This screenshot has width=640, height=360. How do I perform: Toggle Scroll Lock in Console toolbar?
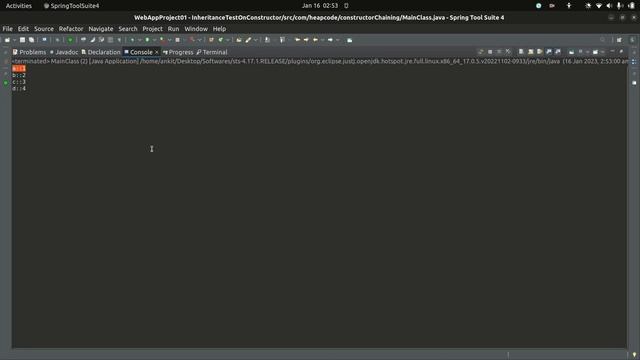pos(531,52)
